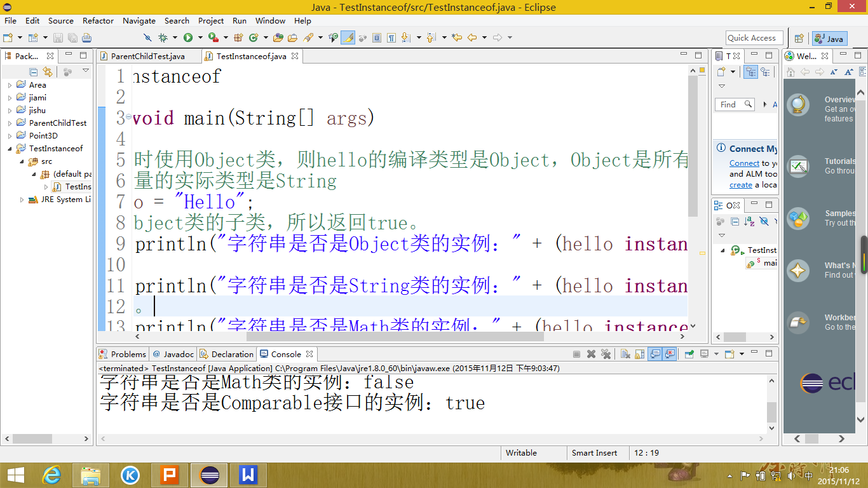868x488 pixels.
Task: Click the New Java Class icon
Action: [x=253, y=37]
